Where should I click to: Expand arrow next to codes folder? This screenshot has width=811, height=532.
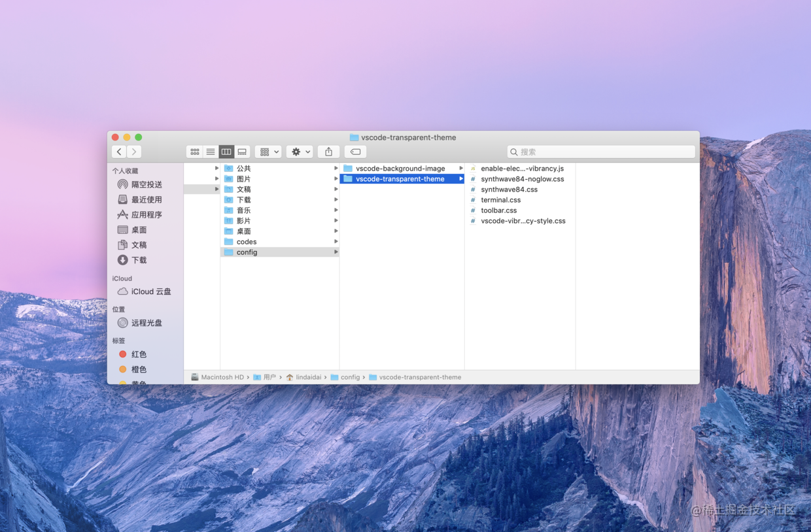(x=336, y=242)
